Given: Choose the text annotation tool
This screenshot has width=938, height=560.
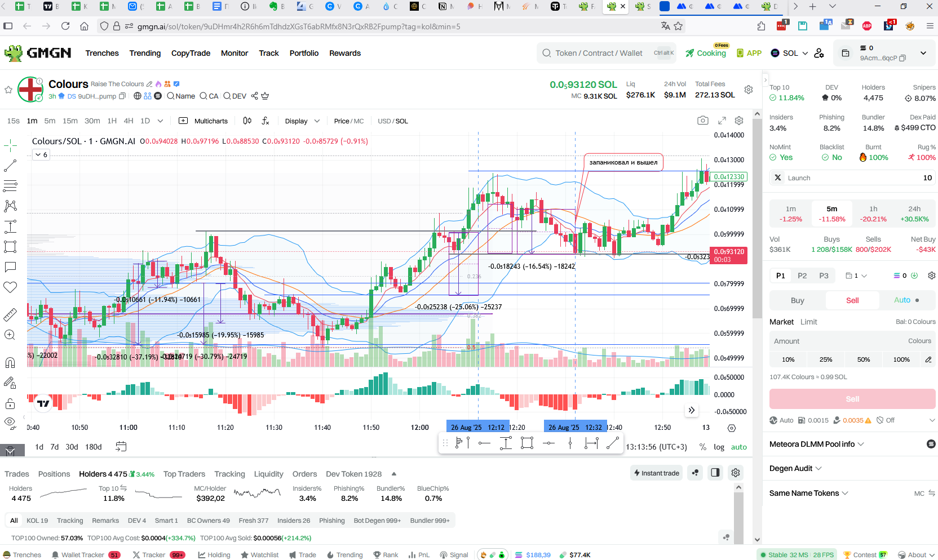Looking at the screenshot, I should (x=10, y=226).
